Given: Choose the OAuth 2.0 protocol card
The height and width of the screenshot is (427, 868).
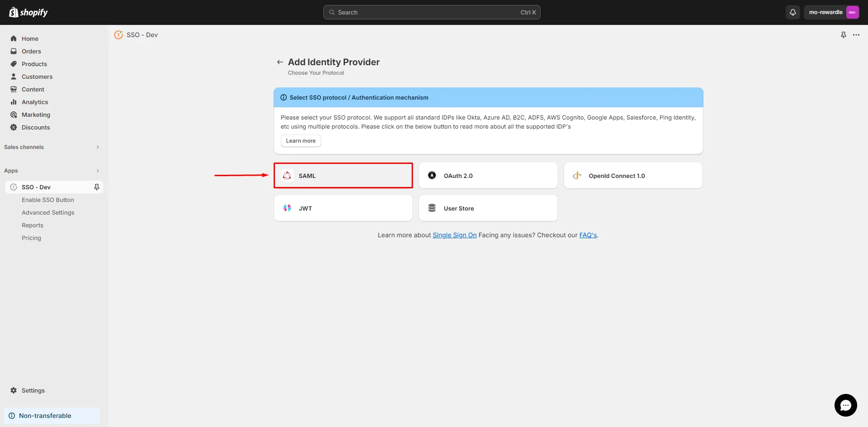Looking at the screenshot, I should [488, 176].
